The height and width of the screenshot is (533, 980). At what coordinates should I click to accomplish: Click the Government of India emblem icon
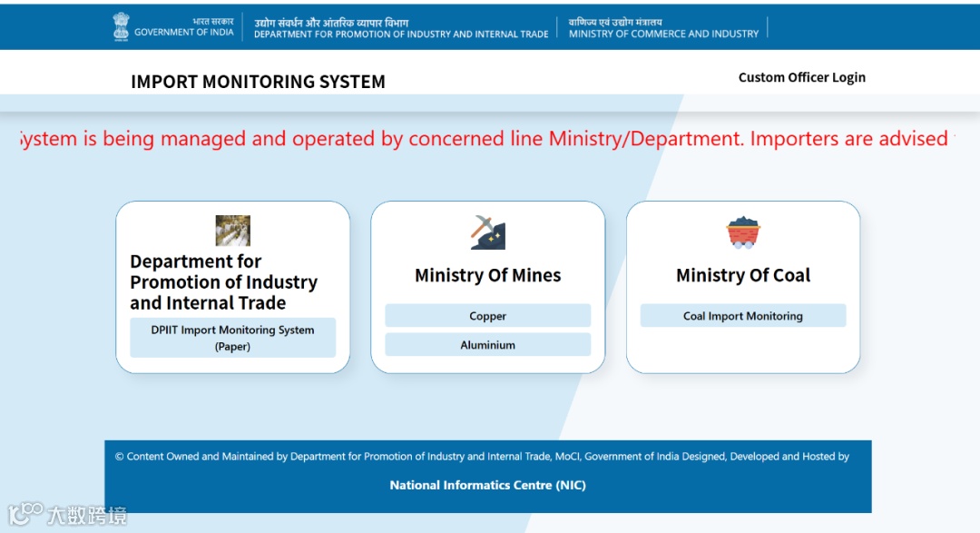121,27
